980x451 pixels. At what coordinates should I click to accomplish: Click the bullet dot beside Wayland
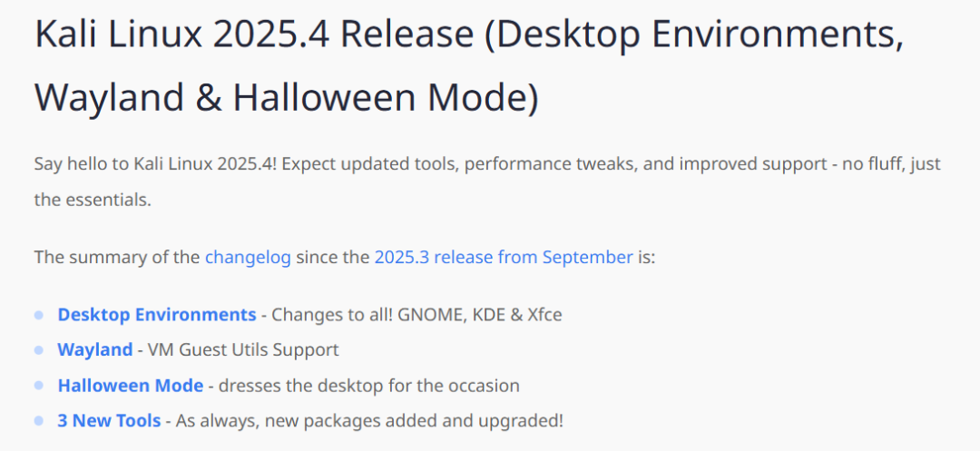point(39,350)
